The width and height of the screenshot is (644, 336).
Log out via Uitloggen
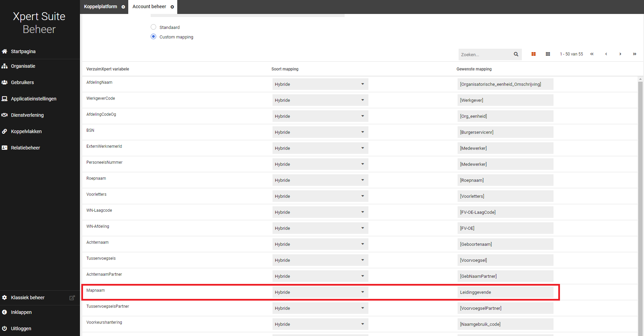click(21, 329)
